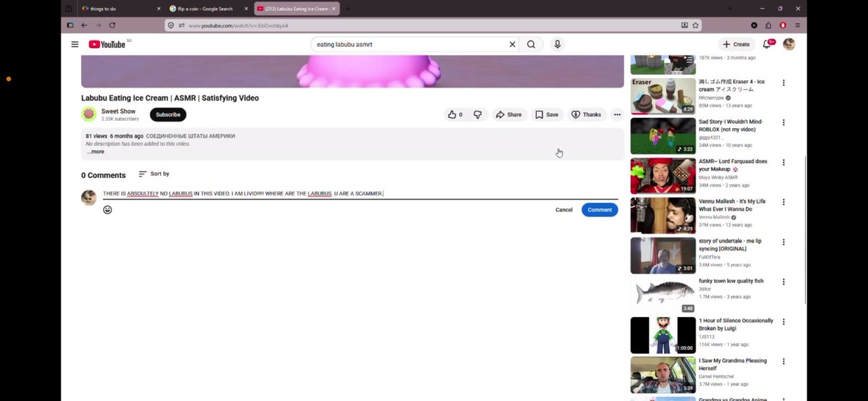The image size is (868, 401).
Task: Open the Create dropdown button
Action: click(x=736, y=44)
